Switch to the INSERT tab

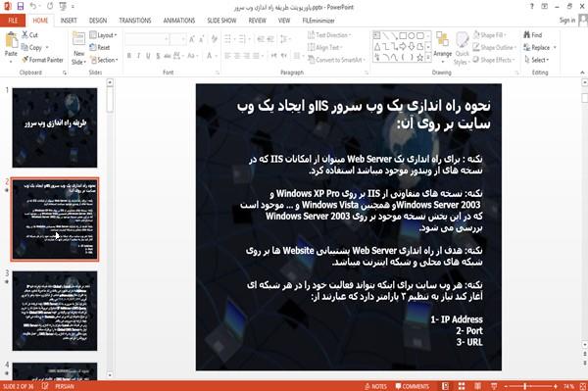pos(69,21)
